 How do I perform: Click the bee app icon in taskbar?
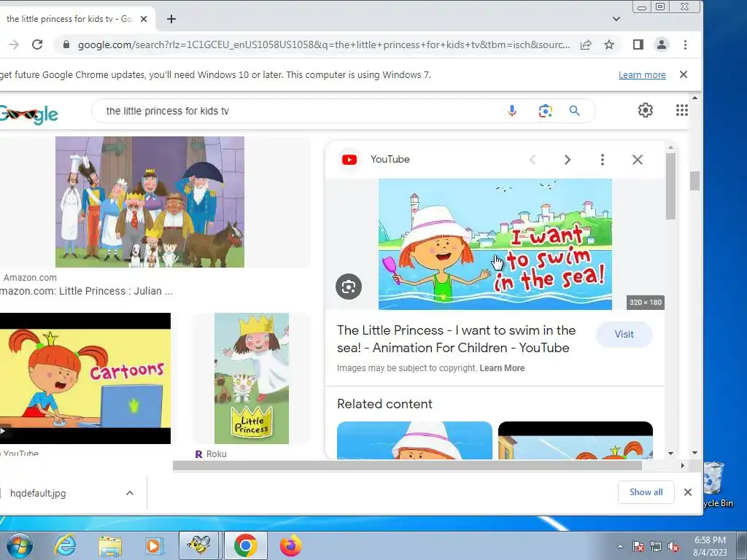(x=199, y=545)
